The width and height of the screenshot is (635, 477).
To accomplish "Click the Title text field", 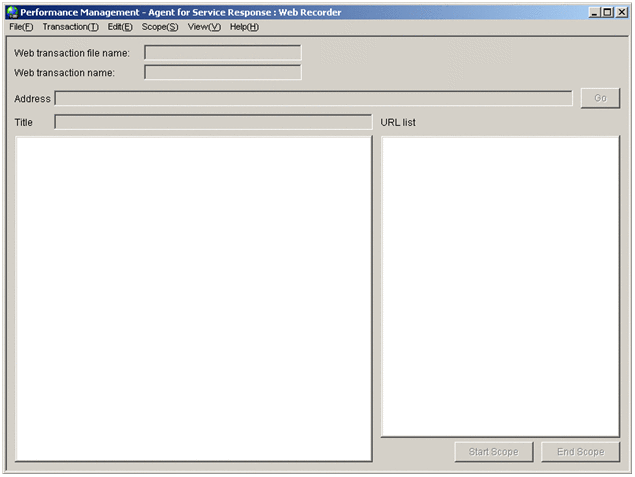I will (213, 122).
